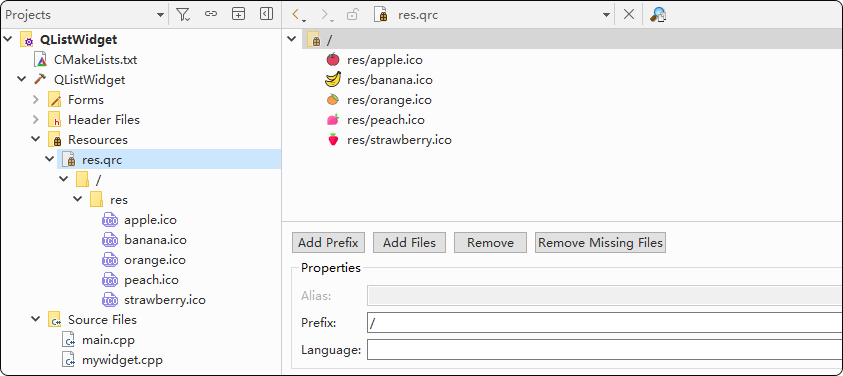843x376 pixels.
Task: Click the Forms folder icon
Action: coord(54,100)
